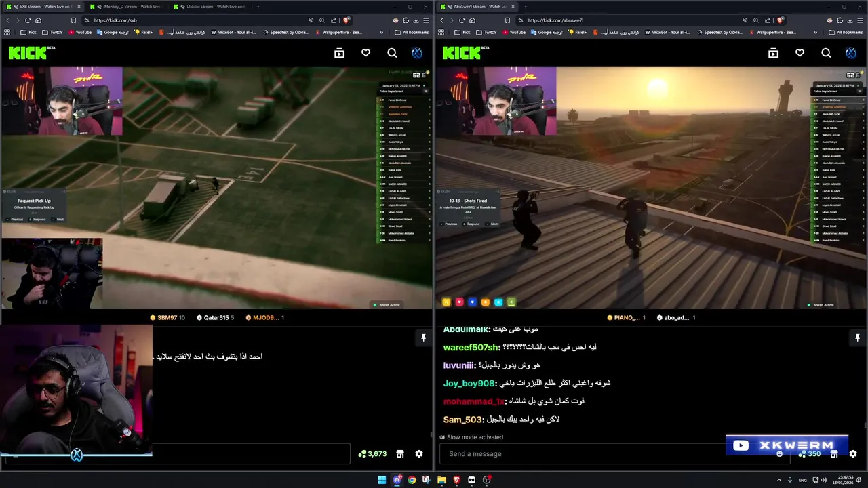Open the following (heart) icon in right Kick window
Image resolution: width=868 pixels, height=488 pixels.
800,53
